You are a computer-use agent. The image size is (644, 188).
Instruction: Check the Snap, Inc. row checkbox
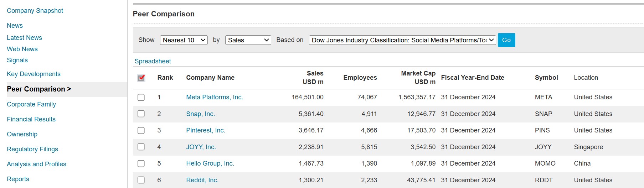[141, 114]
